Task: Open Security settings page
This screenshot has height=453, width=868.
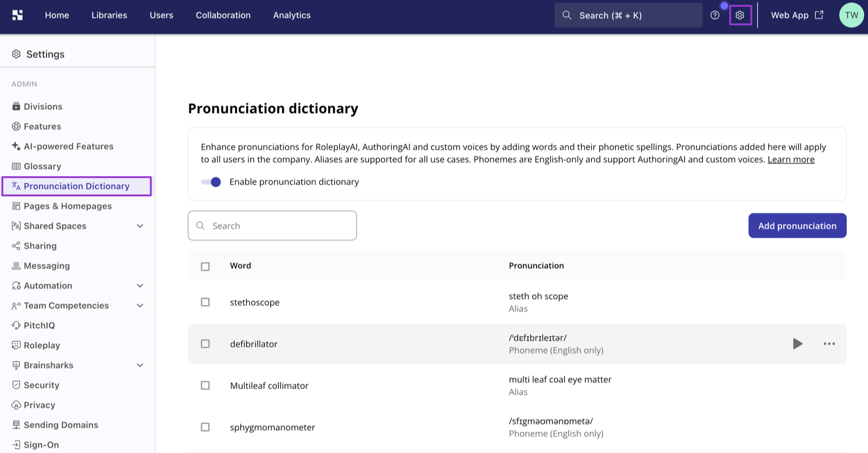Action: pos(41,385)
